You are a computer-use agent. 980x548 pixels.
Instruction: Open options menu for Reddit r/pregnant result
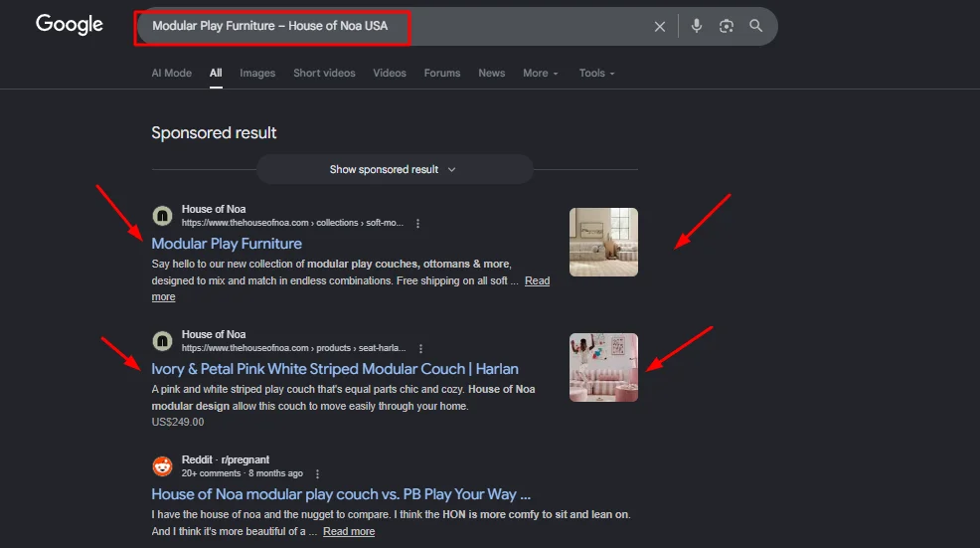pyautogui.click(x=317, y=474)
